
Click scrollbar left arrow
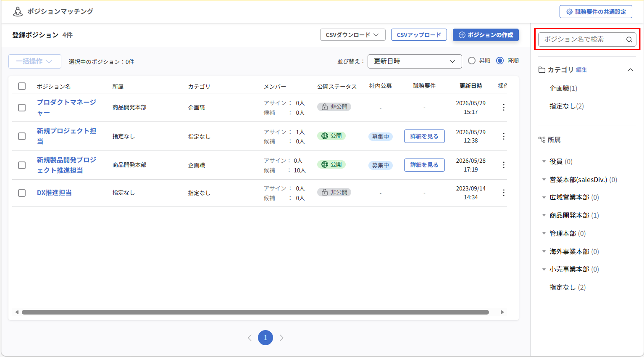click(17, 312)
